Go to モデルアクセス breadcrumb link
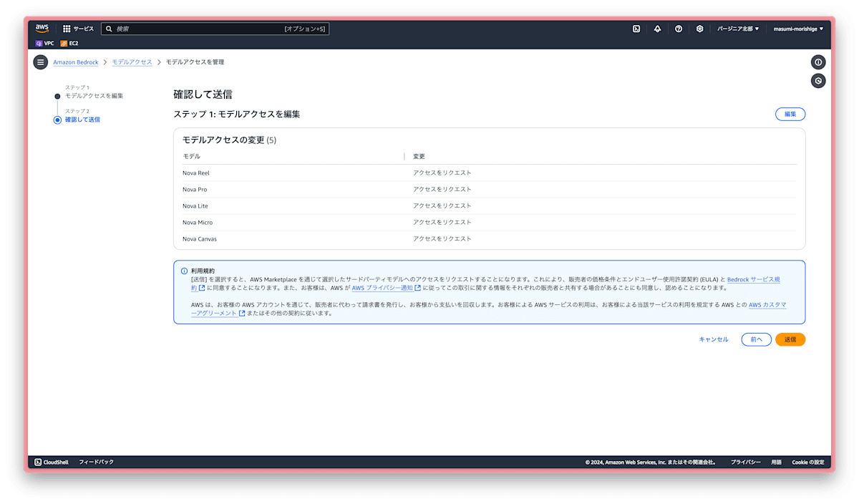 132,62
